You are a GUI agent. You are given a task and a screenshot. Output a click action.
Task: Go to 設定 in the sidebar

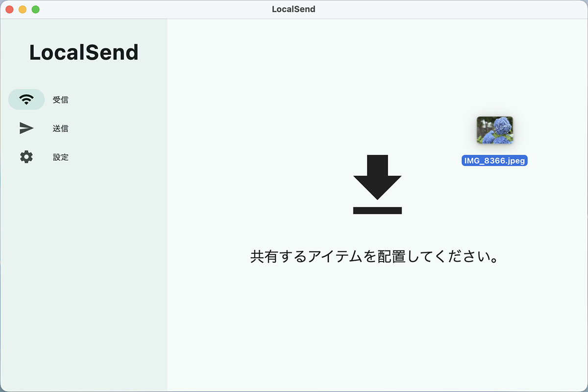[x=61, y=158]
